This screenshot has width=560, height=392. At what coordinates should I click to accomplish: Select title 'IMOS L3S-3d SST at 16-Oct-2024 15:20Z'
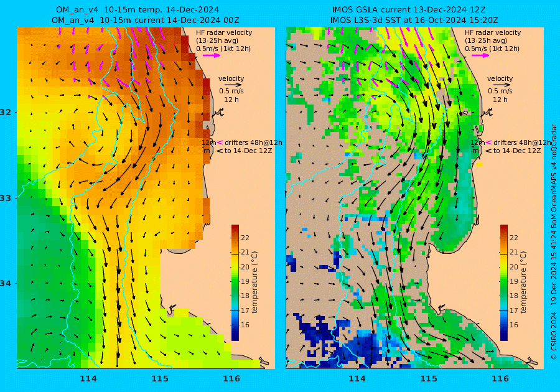pos(414,21)
